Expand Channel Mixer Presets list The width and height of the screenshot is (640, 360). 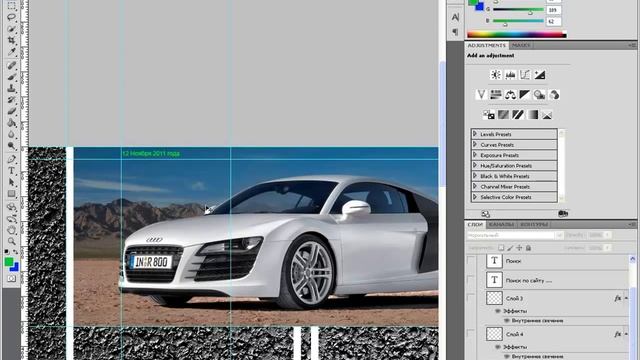[475, 187]
